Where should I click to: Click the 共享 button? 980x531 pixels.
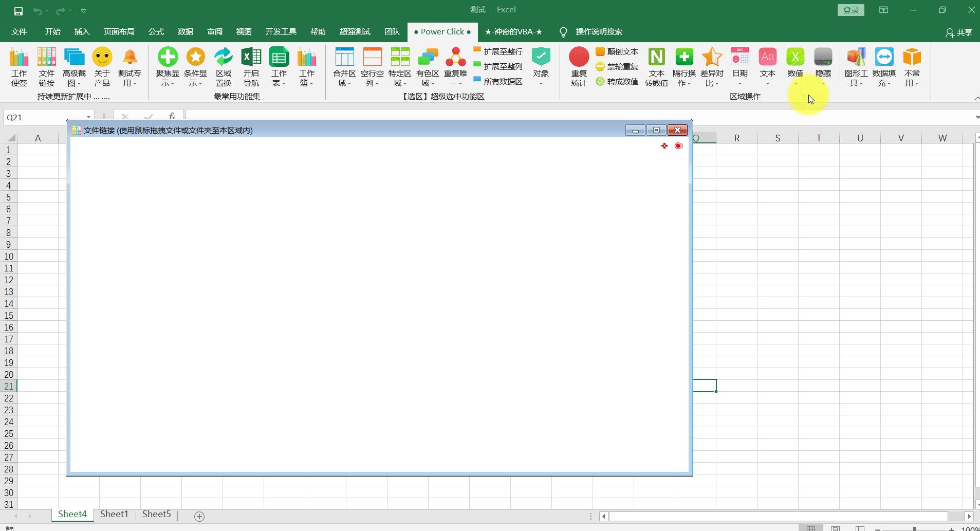point(959,33)
